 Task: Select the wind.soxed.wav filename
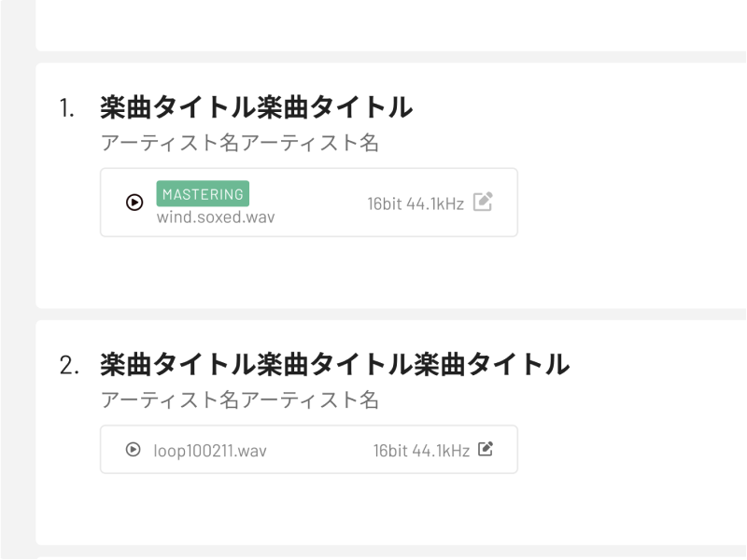click(216, 217)
